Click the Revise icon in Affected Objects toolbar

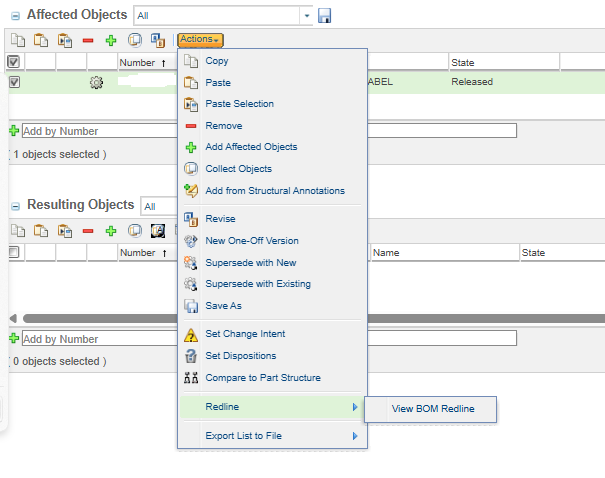click(157, 40)
